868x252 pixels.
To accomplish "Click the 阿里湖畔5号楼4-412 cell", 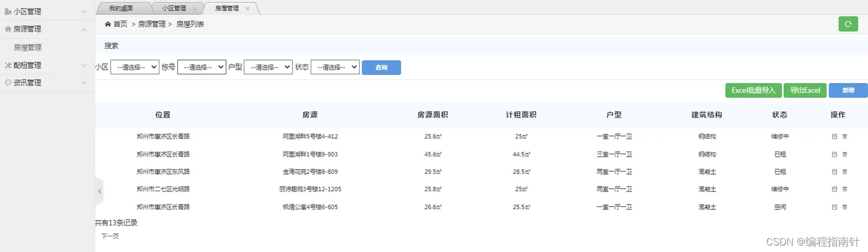I will (310, 136).
